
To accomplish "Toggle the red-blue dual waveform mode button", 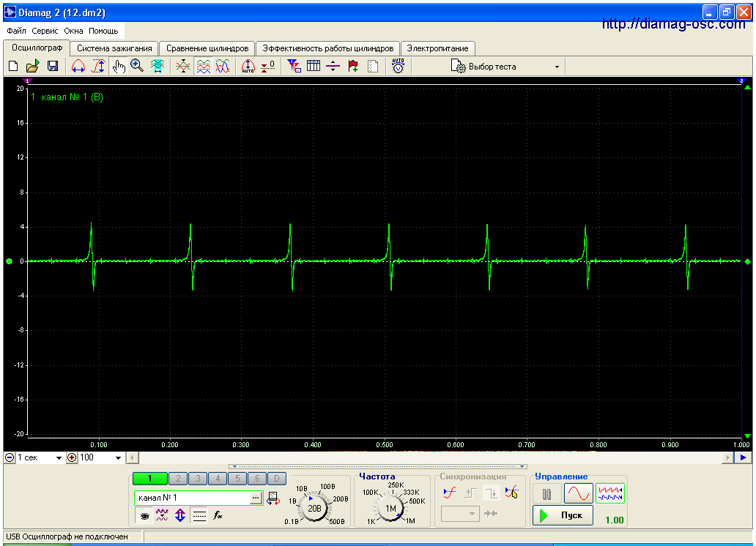I will [x=610, y=493].
